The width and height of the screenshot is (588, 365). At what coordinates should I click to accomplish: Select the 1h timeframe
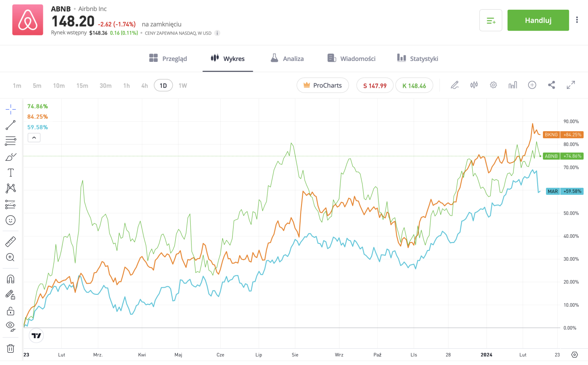[127, 86]
